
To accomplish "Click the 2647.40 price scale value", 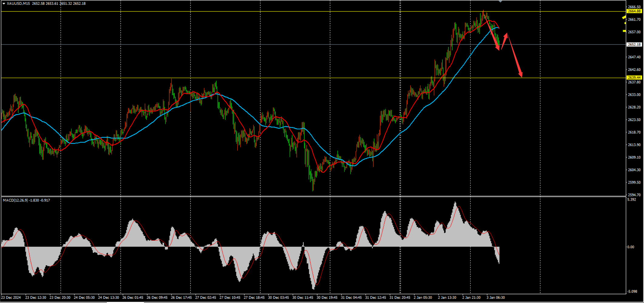I will click(634, 57).
